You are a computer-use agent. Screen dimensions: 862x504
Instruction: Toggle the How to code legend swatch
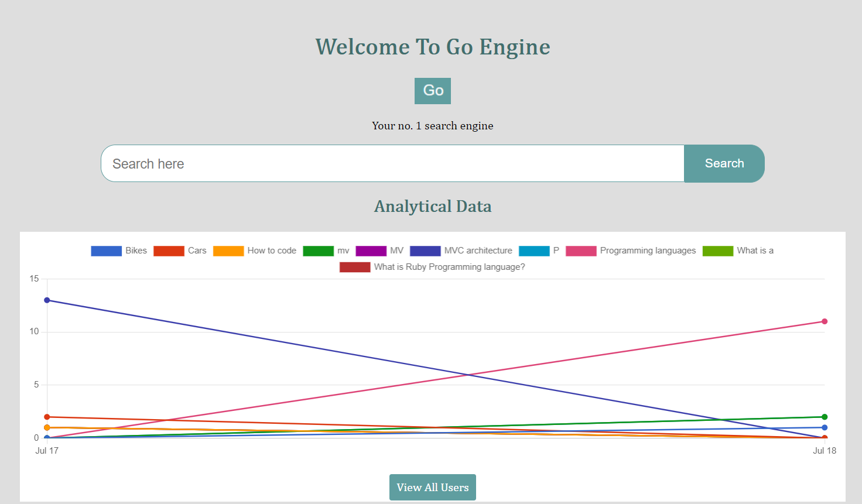pyautogui.click(x=228, y=251)
